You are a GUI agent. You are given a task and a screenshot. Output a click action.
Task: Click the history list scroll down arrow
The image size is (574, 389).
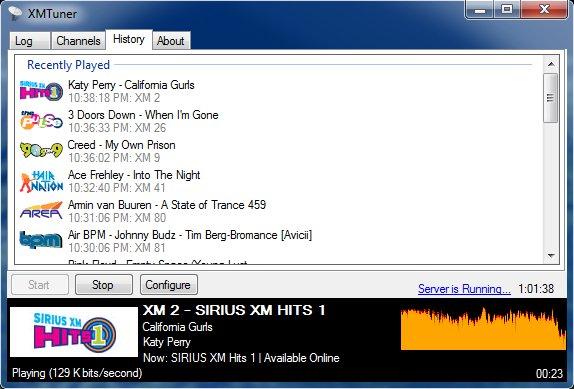551,255
